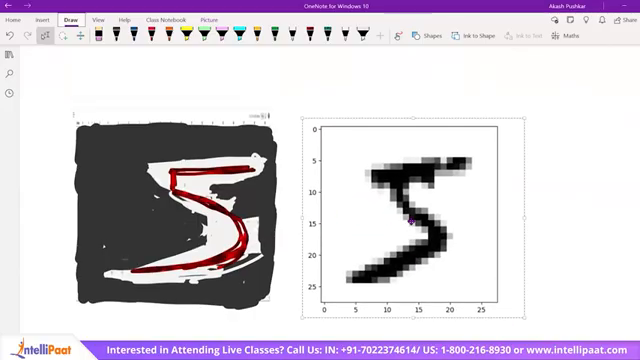The width and height of the screenshot is (640, 360).
Task: Toggle draw with touch mode
Action: point(398,36)
